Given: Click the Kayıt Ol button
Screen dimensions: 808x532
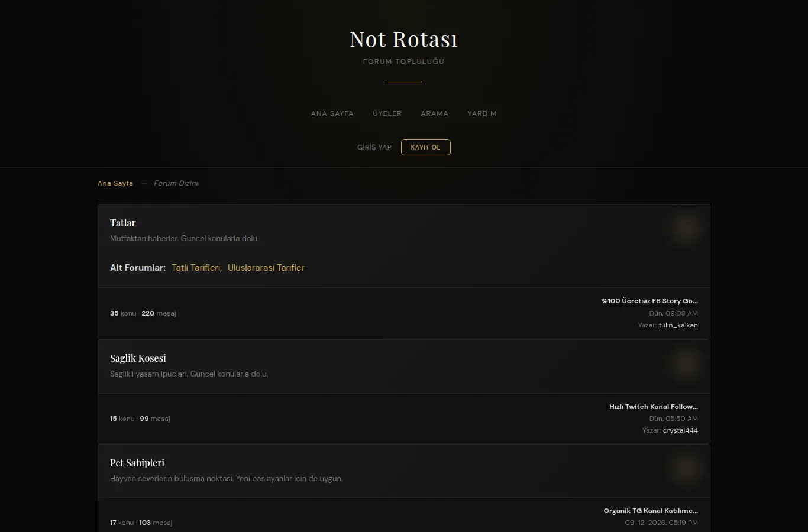Looking at the screenshot, I should 426,147.
